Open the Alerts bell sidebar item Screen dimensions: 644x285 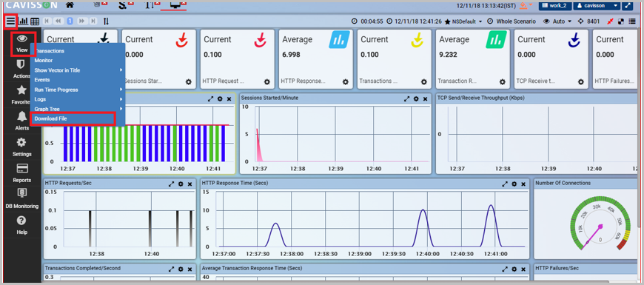[21, 121]
